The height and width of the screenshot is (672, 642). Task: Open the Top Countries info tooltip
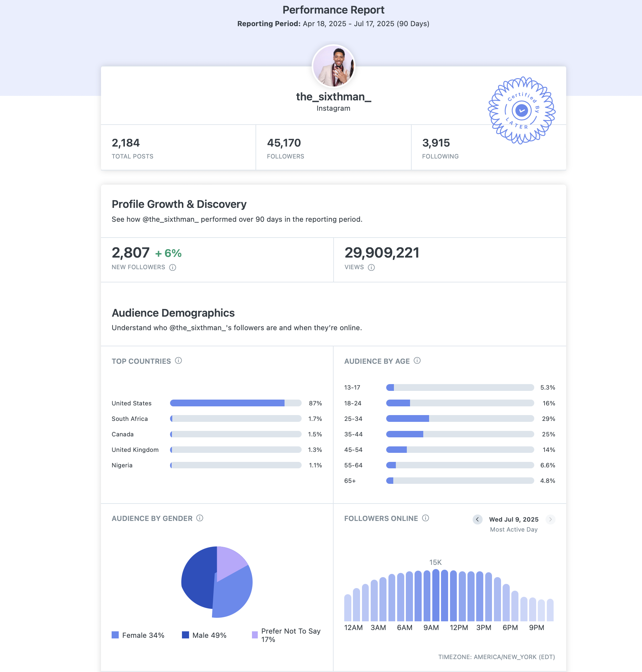click(x=178, y=361)
